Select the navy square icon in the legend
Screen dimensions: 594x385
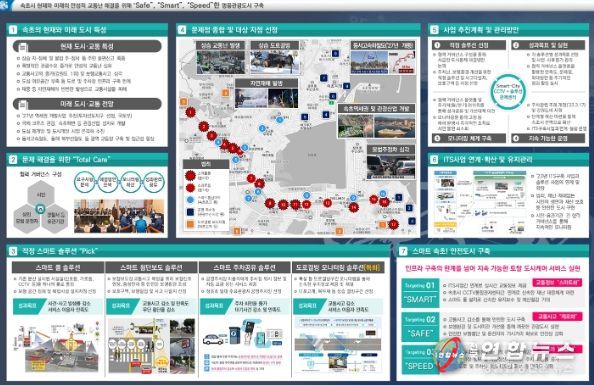[190, 212]
